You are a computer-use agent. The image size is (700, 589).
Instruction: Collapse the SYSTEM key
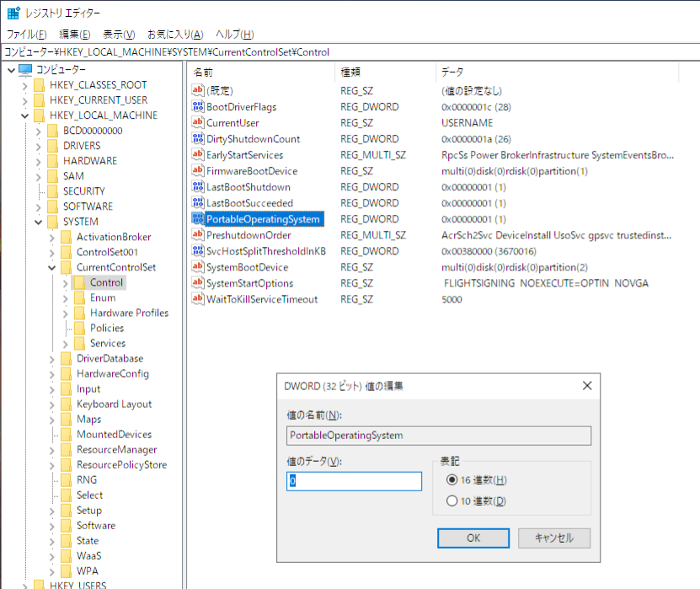coord(39,222)
